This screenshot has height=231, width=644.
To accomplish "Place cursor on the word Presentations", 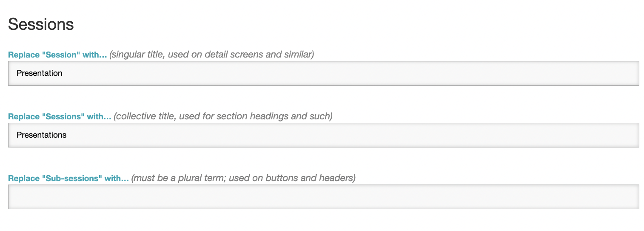I will point(41,135).
